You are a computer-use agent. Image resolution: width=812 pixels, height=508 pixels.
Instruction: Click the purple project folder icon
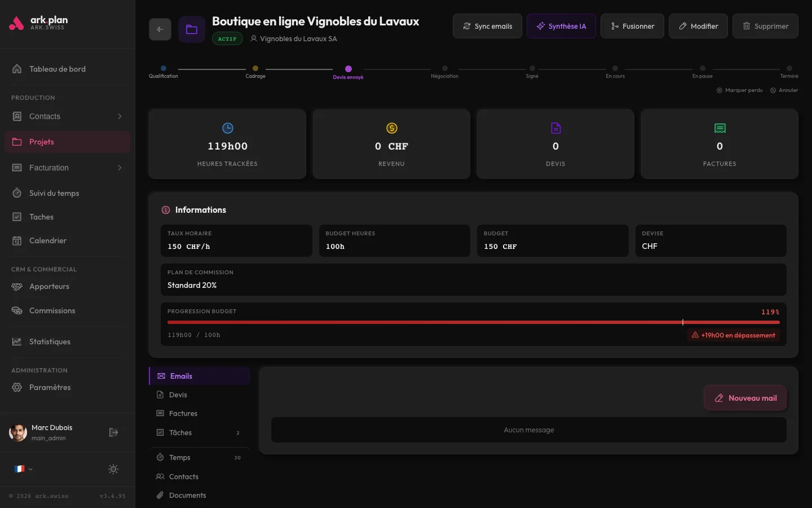[x=192, y=29]
